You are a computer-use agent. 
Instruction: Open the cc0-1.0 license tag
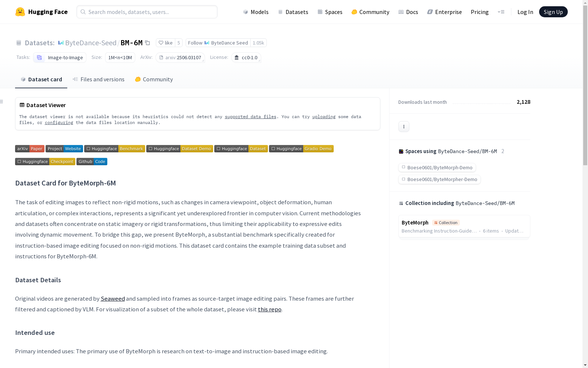pyautogui.click(x=246, y=57)
